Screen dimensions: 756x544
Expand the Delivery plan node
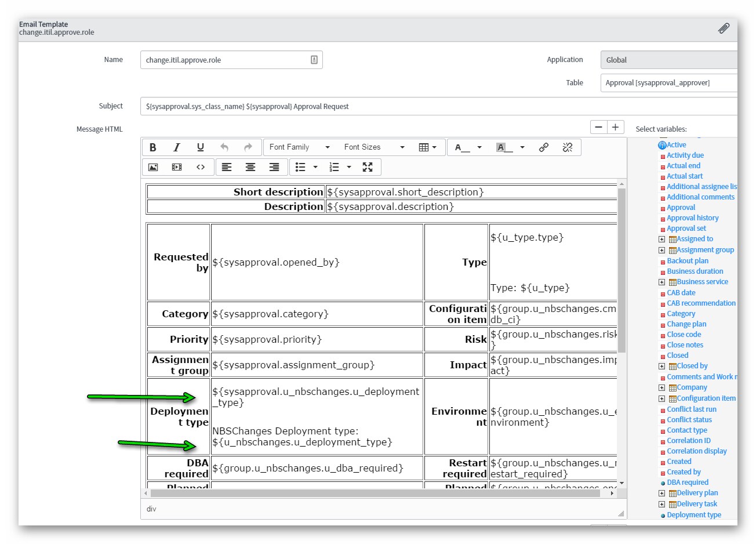pos(661,494)
